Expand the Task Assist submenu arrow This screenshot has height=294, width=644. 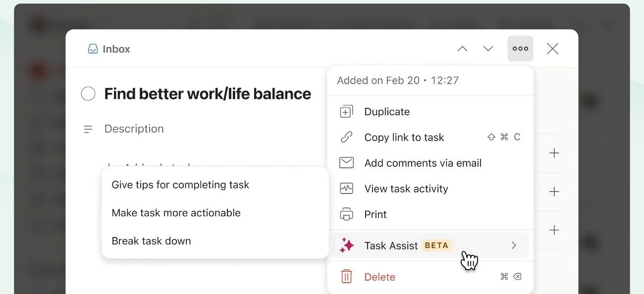tap(514, 245)
